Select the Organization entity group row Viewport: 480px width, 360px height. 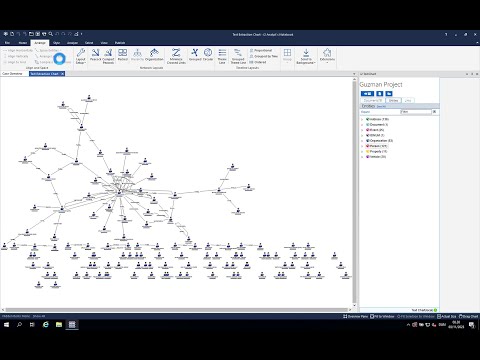tap(379, 141)
